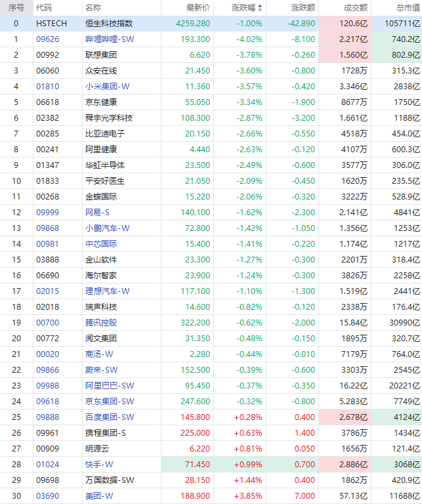Image resolution: width=422 pixels, height=504 pixels.
Task: Click 腾讯控股 market cap 30990亿
Action: click(404, 323)
